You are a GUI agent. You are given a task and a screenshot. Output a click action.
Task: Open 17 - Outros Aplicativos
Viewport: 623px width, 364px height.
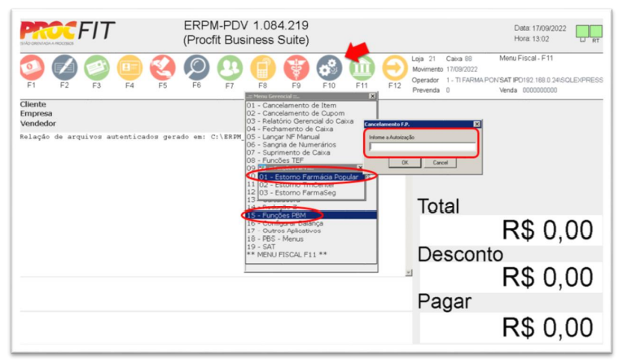(283, 231)
